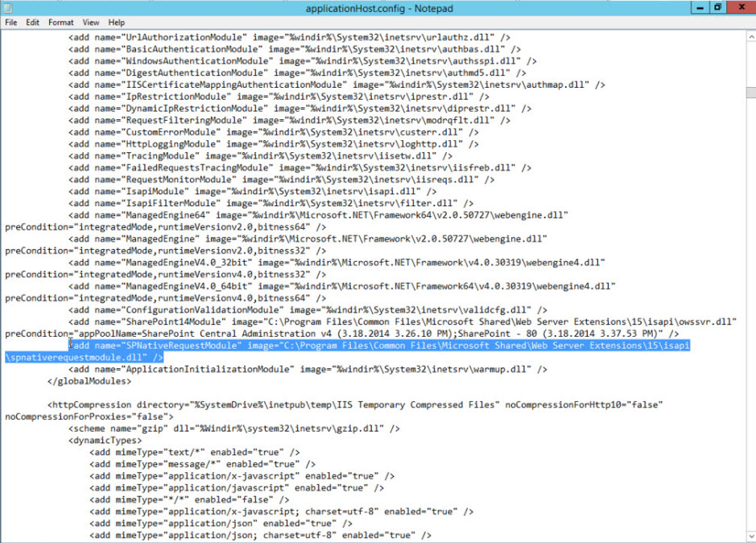756x543 pixels.
Task: Click the ApplicationInitializationModule line
Action: (x=308, y=369)
